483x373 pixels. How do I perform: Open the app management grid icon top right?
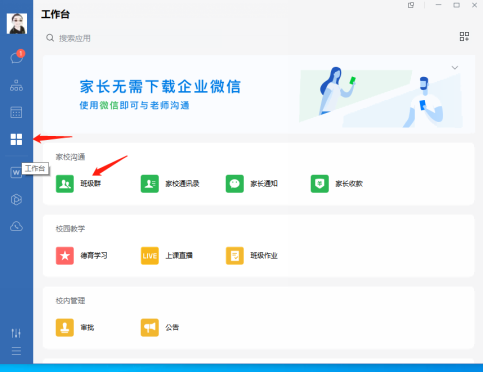[464, 37]
